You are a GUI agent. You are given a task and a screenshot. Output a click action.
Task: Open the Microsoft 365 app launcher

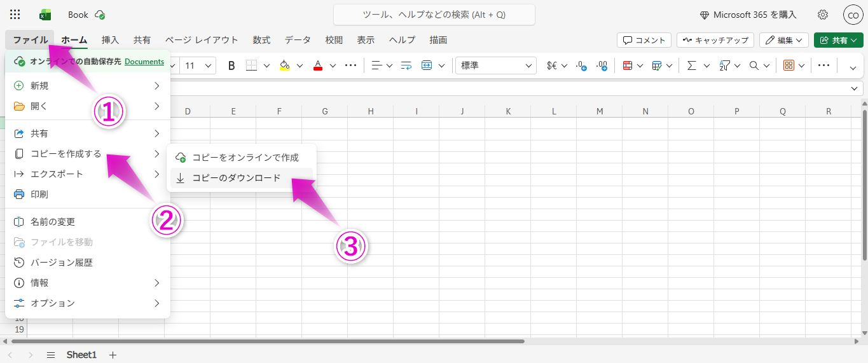[x=15, y=15]
